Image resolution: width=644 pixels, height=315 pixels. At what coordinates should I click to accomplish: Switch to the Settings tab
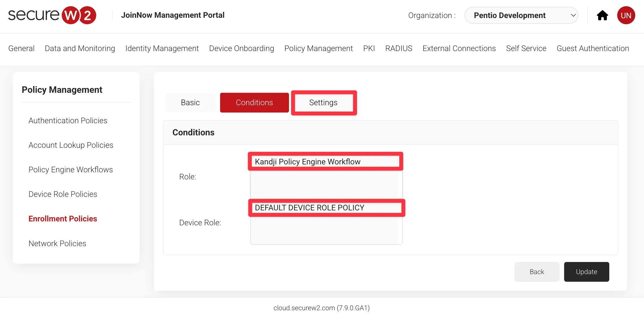coord(323,103)
